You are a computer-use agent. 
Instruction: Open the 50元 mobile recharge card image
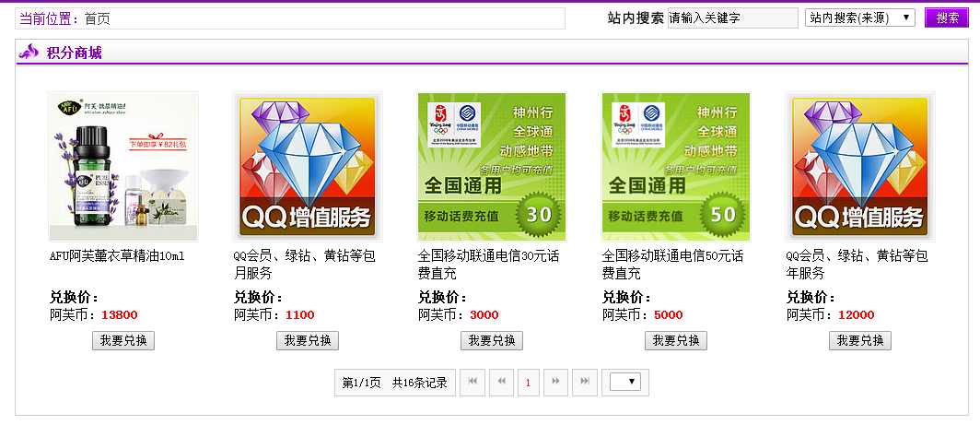click(676, 167)
